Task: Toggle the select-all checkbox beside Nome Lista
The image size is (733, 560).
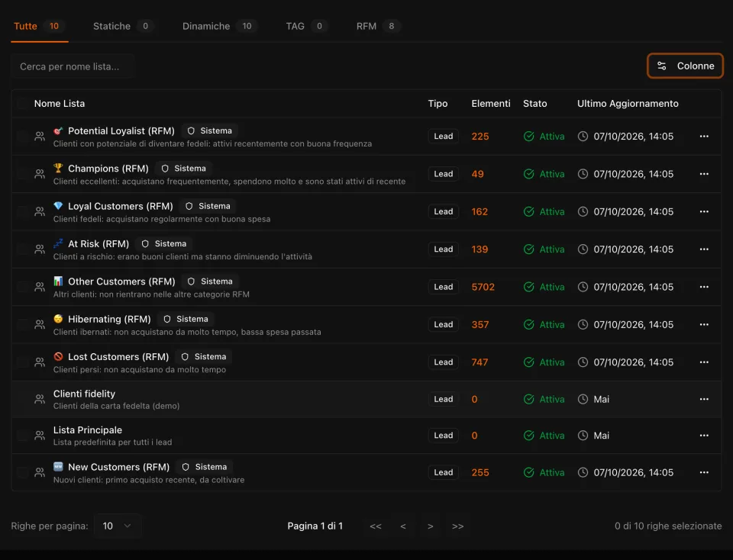Action: (22, 104)
